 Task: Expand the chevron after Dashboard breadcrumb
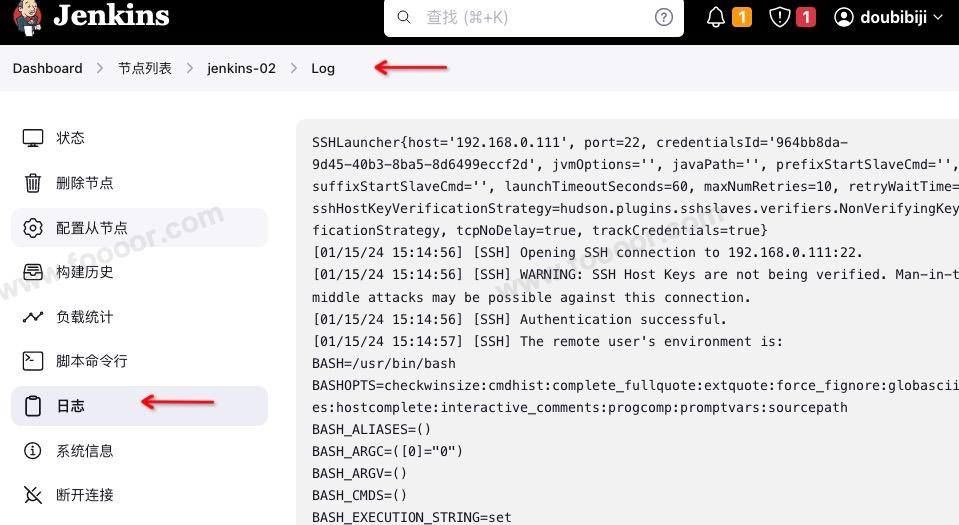click(x=100, y=68)
